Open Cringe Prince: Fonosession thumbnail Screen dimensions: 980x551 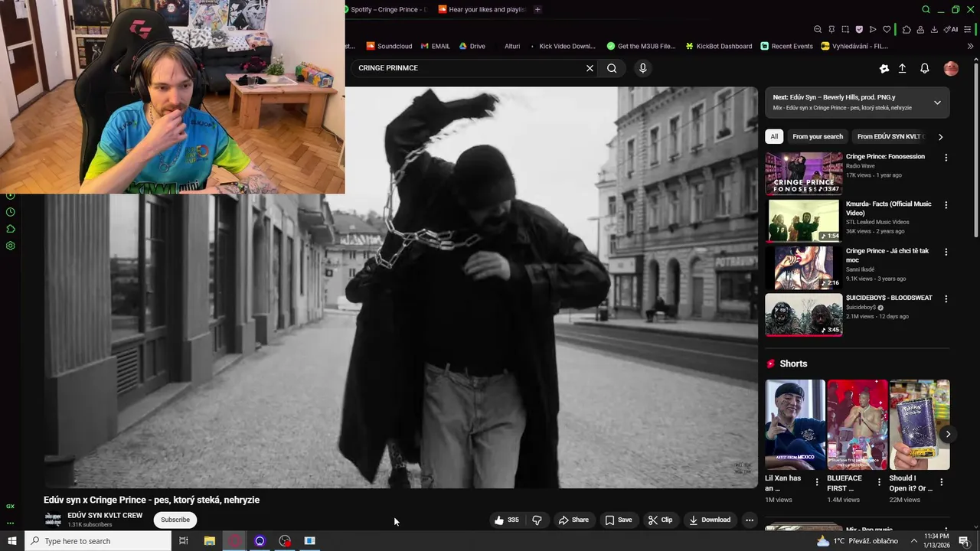pos(804,173)
